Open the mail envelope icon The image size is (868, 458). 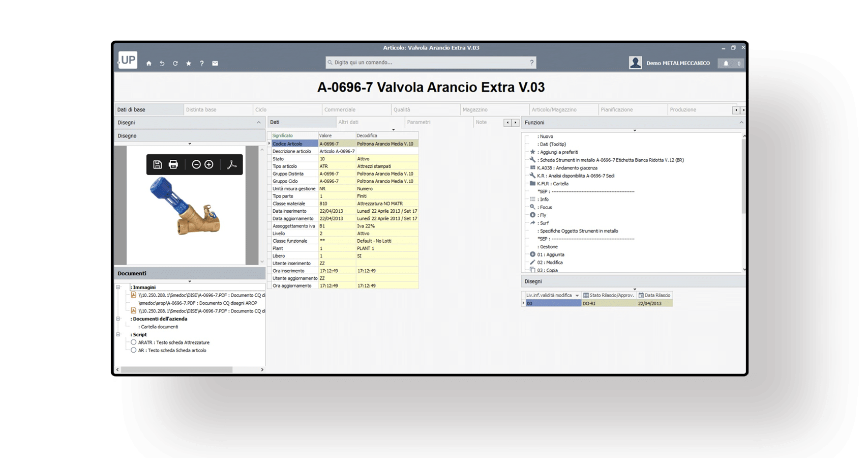point(215,64)
